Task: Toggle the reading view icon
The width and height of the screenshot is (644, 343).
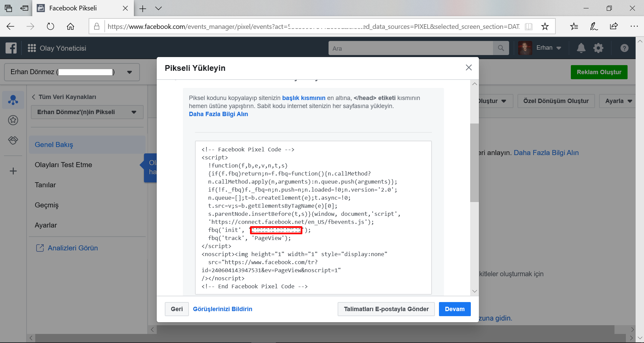Action: [x=529, y=27]
